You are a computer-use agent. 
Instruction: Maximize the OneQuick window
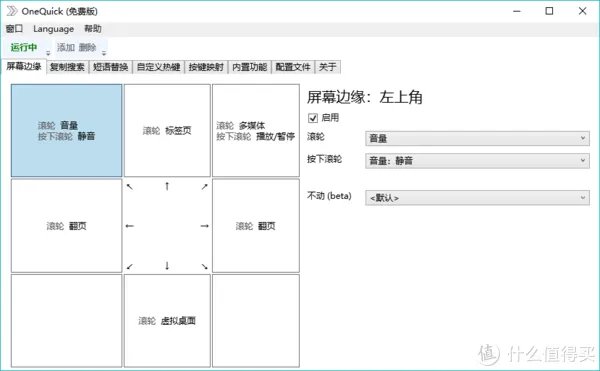click(549, 11)
